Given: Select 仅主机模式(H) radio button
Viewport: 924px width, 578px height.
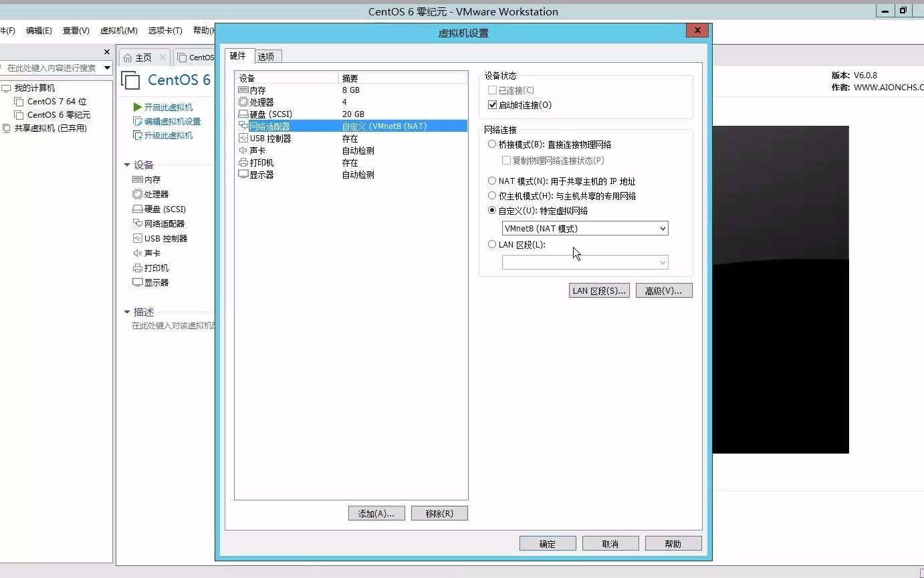Looking at the screenshot, I should 492,196.
